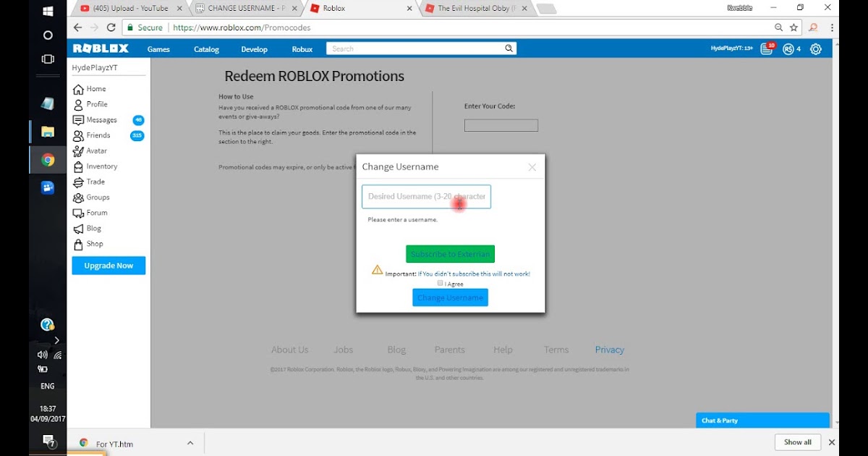Open the Robux balance icon

pos(788,49)
